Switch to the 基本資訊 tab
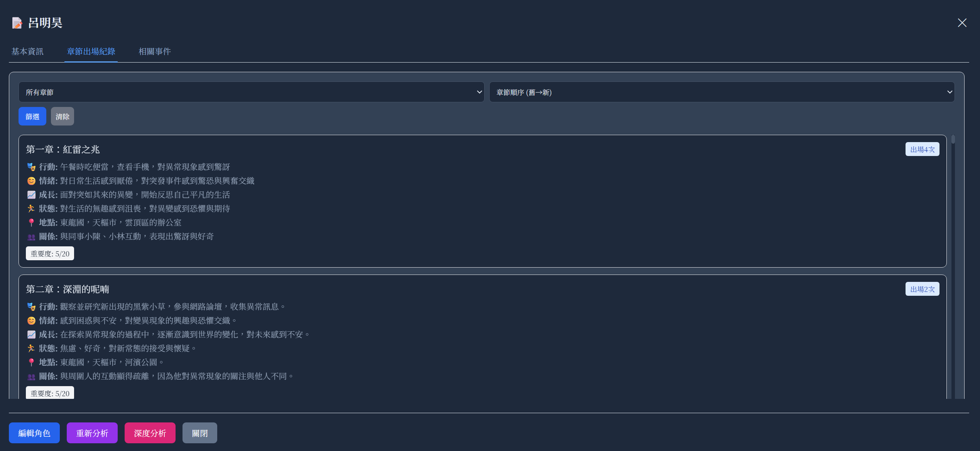 click(x=27, y=51)
